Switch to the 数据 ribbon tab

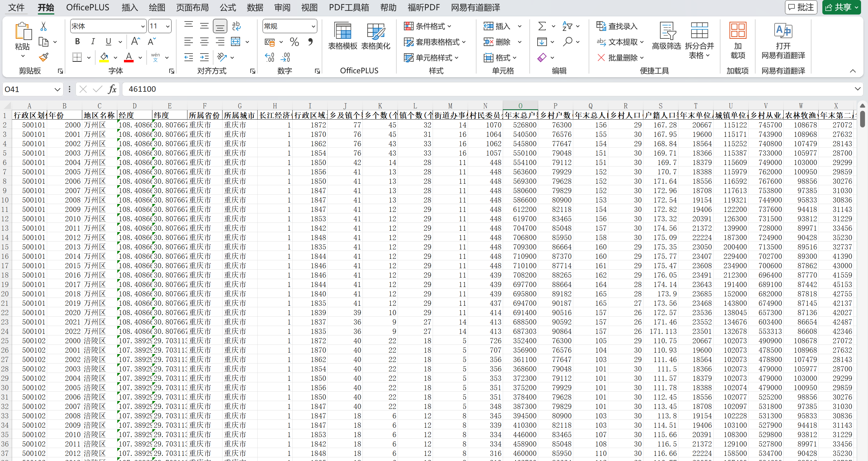[255, 8]
